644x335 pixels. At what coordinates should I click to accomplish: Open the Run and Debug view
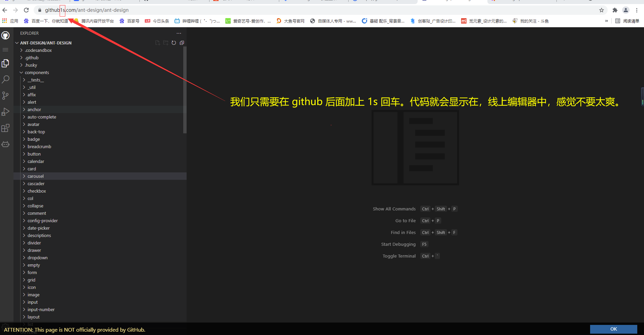[5, 112]
